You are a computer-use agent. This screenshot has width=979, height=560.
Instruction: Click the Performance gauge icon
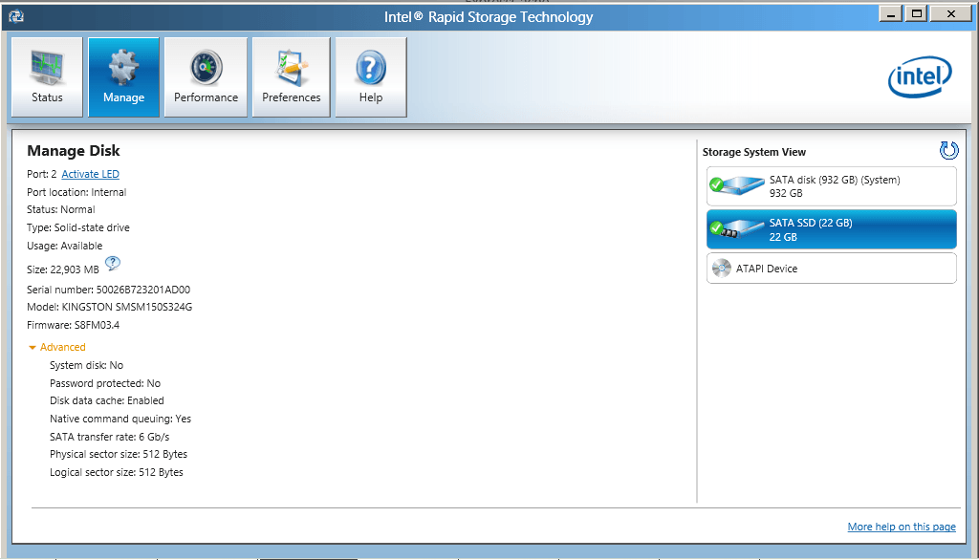point(207,67)
